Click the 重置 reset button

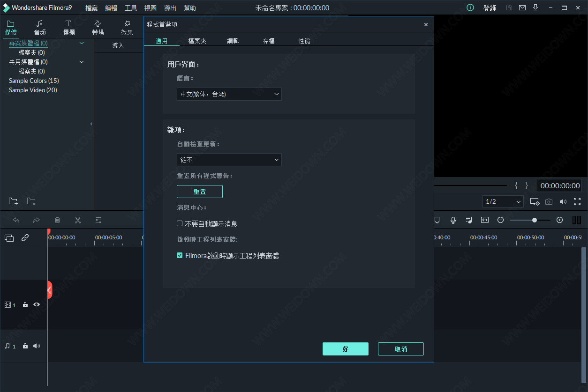coord(200,192)
